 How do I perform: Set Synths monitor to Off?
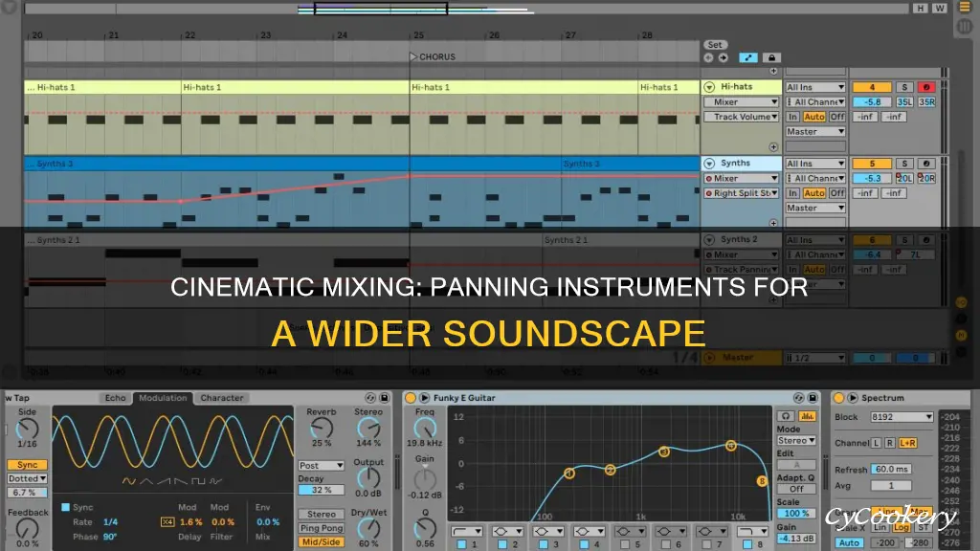tap(837, 193)
